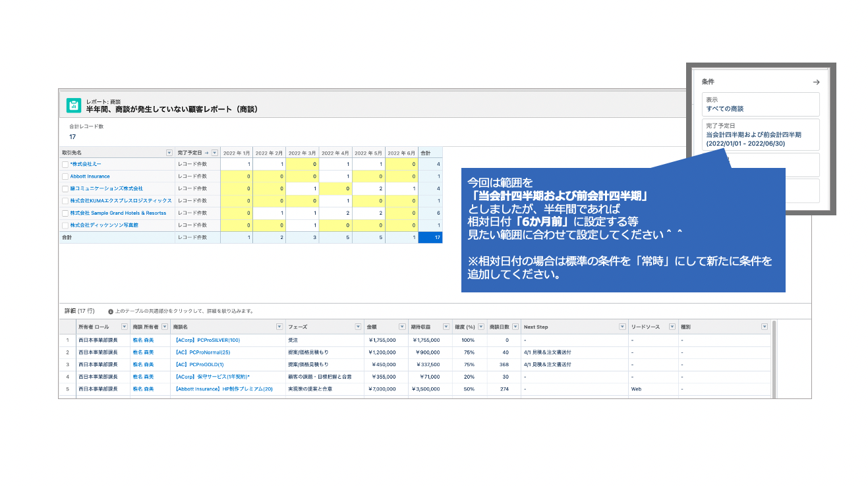Click the 2022 年 5月 column header
868x486 pixels.
pyautogui.click(x=368, y=153)
